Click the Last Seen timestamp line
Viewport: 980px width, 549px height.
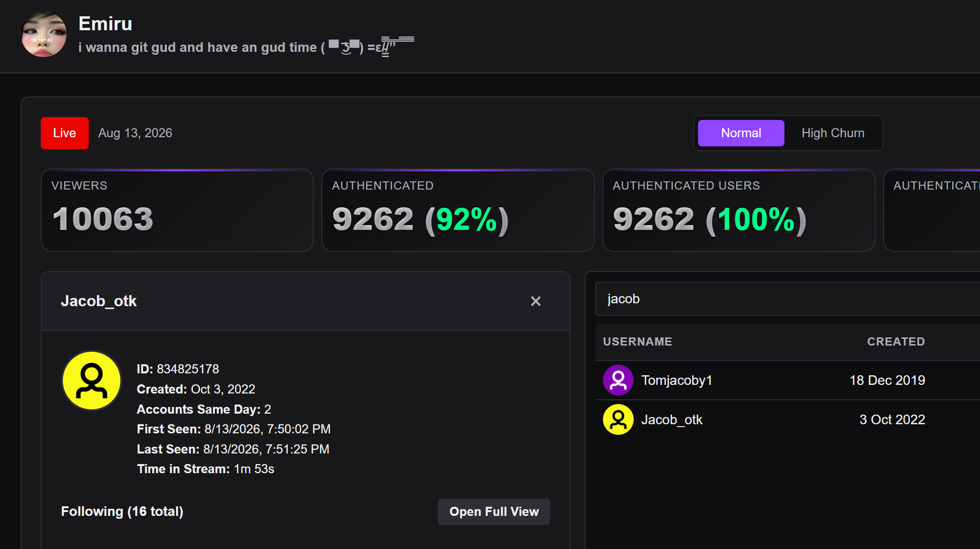[x=233, y=449]
